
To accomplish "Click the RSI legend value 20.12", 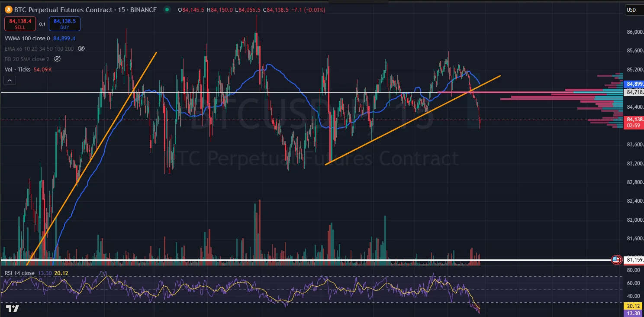I will point(61,273).
